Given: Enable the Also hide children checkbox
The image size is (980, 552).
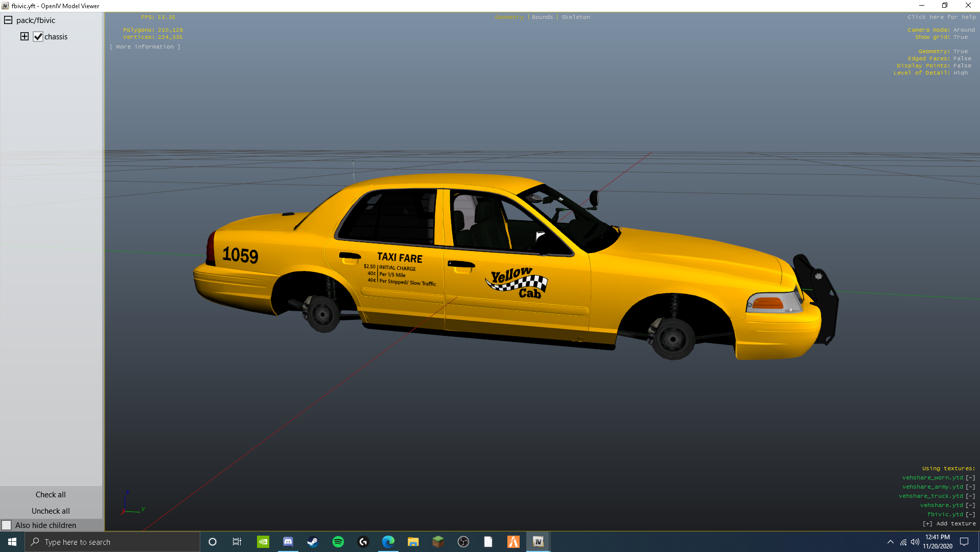Looking at the screenshot, I should [7, 525].
